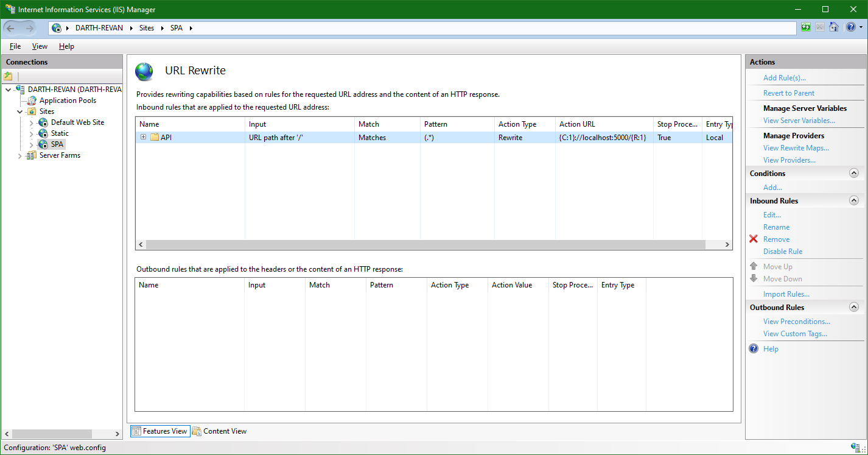
Task: Click the Create New Connection icon in Connections panel
Action: tap(8, 75)
